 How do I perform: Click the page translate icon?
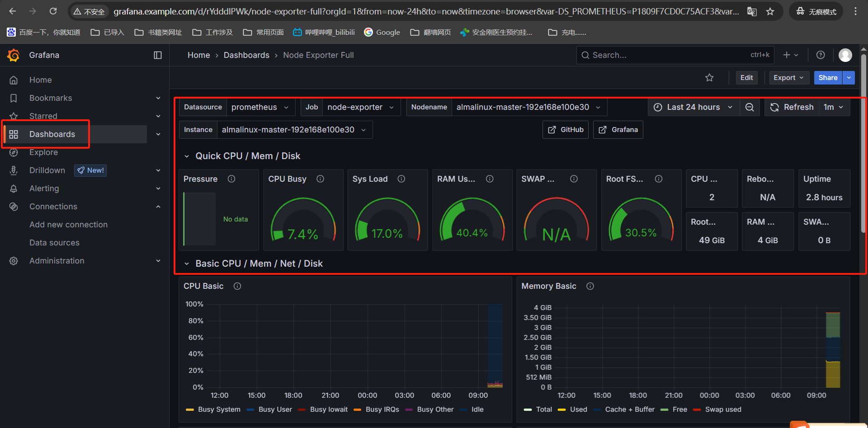752,12
